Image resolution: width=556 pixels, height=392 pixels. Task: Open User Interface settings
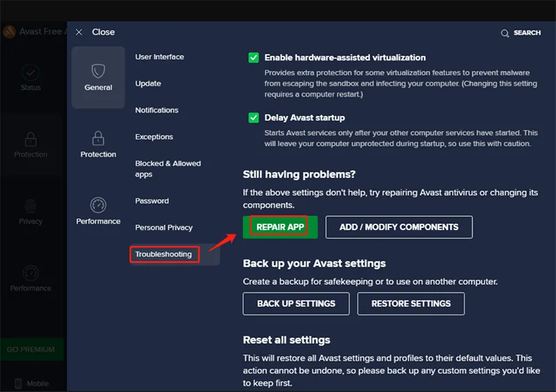pyautogui.click(x=160, y=57)
